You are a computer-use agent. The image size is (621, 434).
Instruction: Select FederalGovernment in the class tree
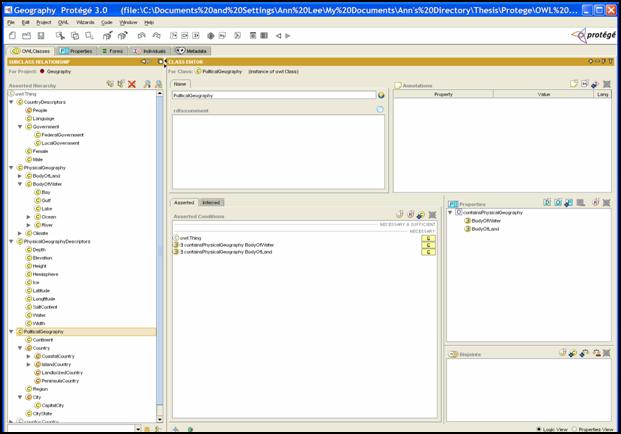59,135
